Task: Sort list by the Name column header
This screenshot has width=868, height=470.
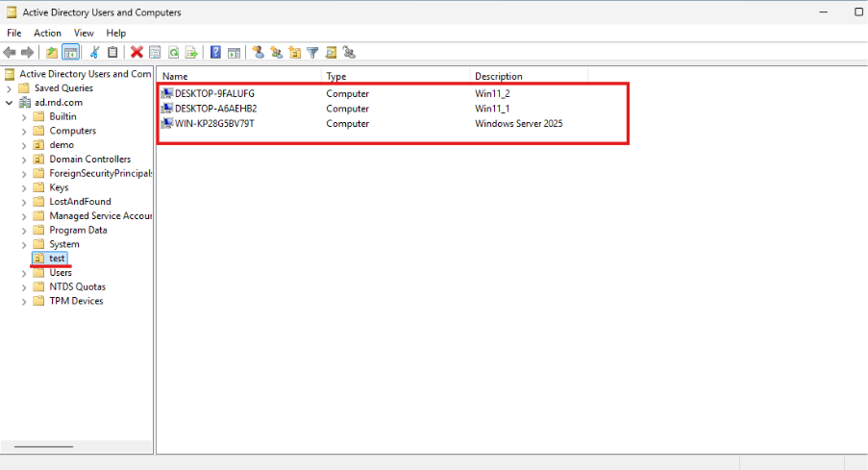Action: pos(238,76)
